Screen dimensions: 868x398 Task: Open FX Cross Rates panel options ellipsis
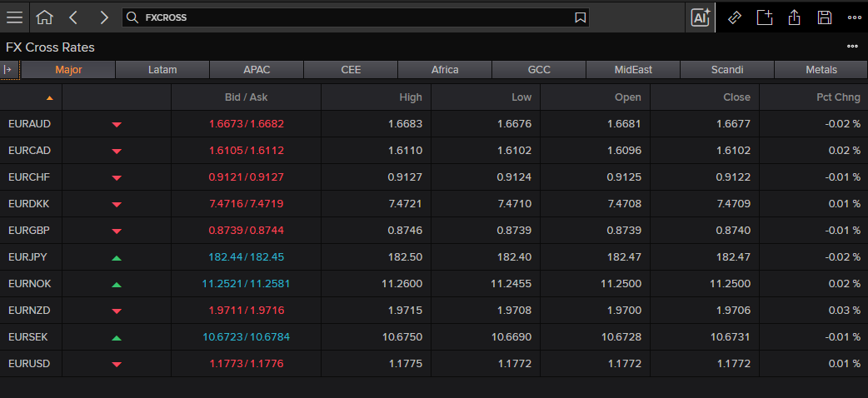point(852,47)
